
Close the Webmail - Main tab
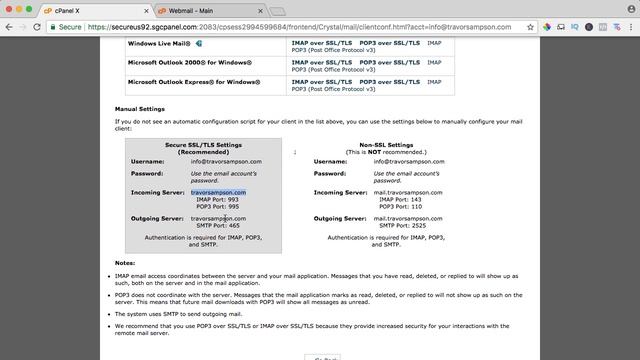click(x=260, y=11)
